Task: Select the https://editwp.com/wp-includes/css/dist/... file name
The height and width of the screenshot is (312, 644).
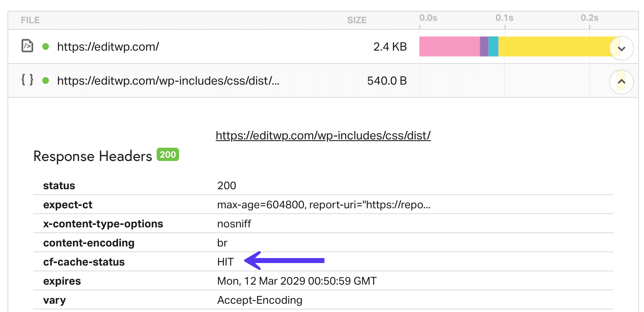Action: (x=168, y=80)
